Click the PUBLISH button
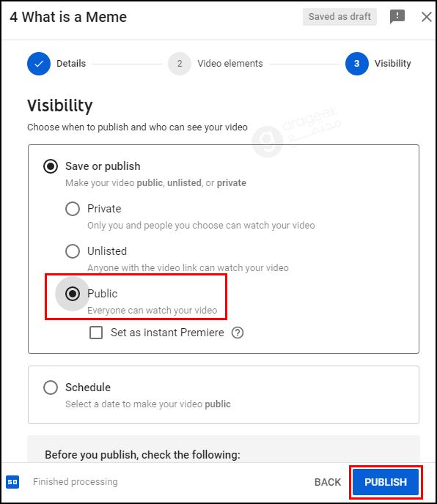Screen dimensions: 437x504 pyautogui.click(x=386, y=482)
